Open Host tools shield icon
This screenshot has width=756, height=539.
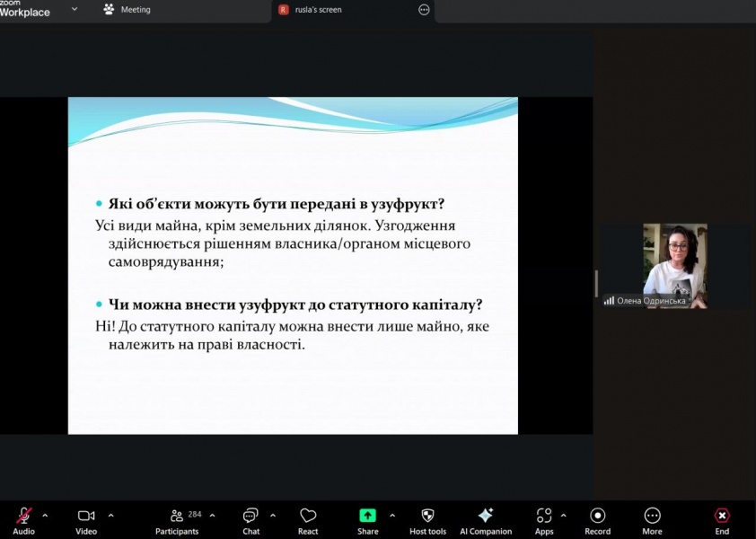427,516
